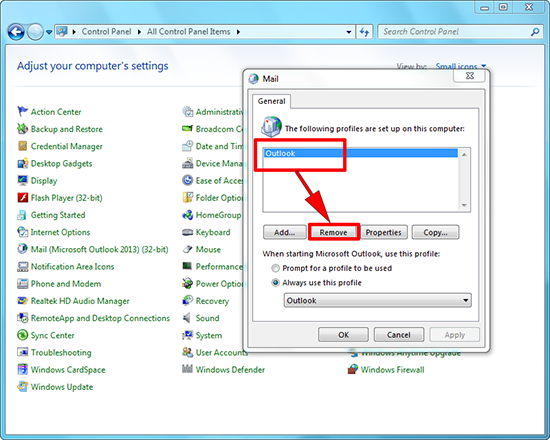Focus the Search Control Panel field
The image size is (550, 440).
tap(455, 32)
